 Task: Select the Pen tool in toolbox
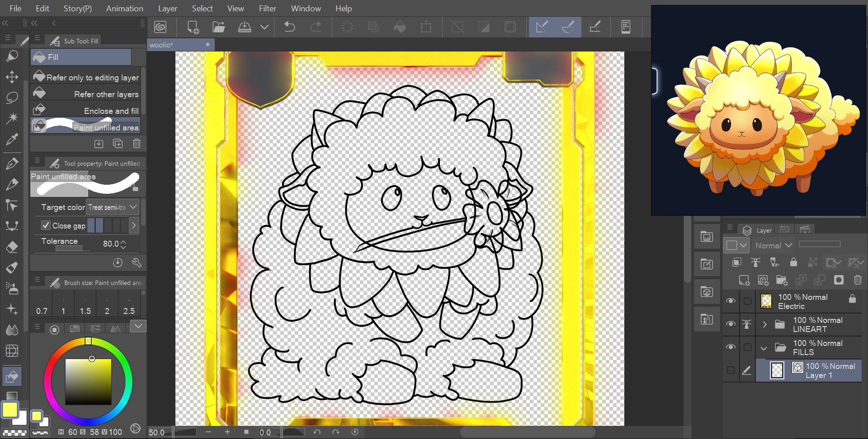click(x=12, y=163)
